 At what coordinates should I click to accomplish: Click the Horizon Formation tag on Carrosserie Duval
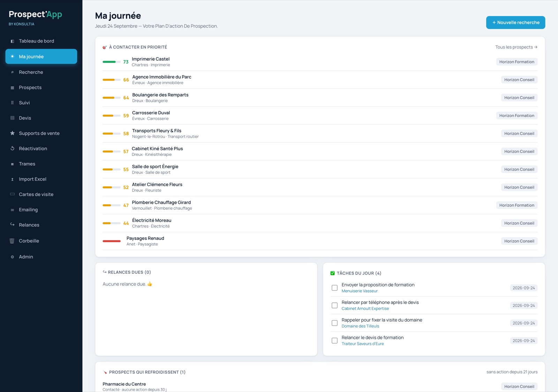point(516,115)
